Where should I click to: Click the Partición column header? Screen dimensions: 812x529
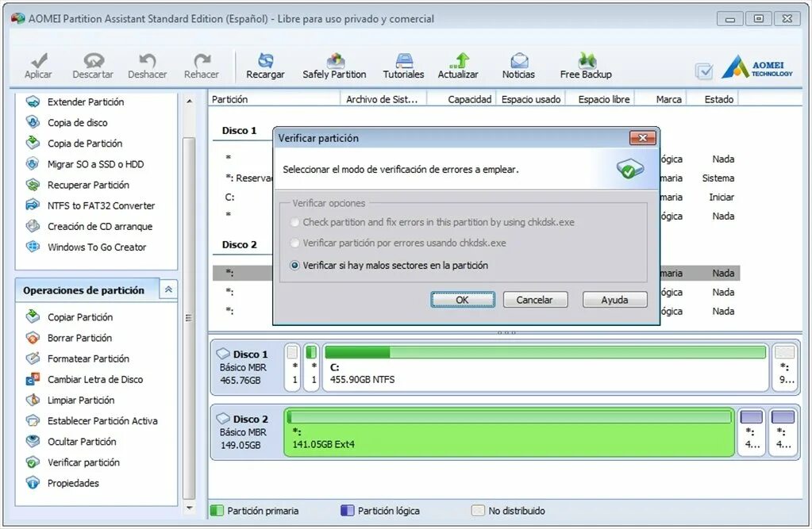[275, 99]
